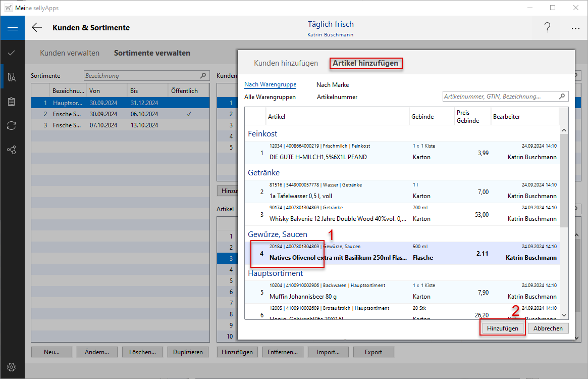588x379 pixels.
Task: Click the share nodes sidebar icon
Action: pos(12,150)
